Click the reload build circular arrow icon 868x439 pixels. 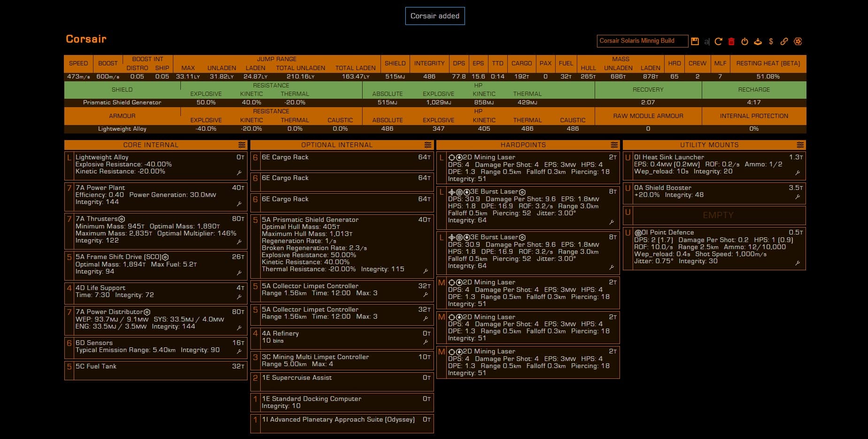(718, 41)
